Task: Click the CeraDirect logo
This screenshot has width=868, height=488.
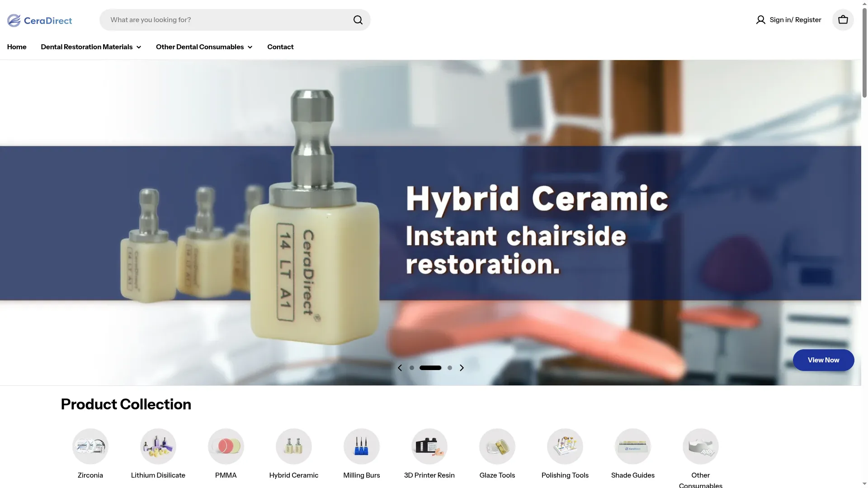Action: pos(39,20)
